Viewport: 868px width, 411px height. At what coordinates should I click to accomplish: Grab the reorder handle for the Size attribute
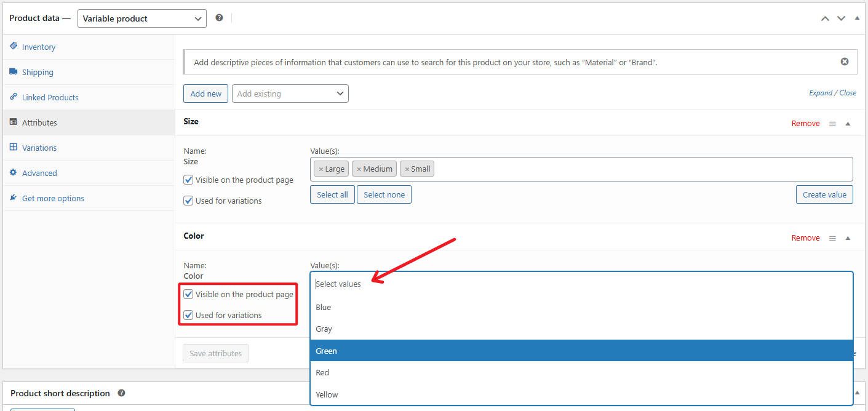pos(832,123)
